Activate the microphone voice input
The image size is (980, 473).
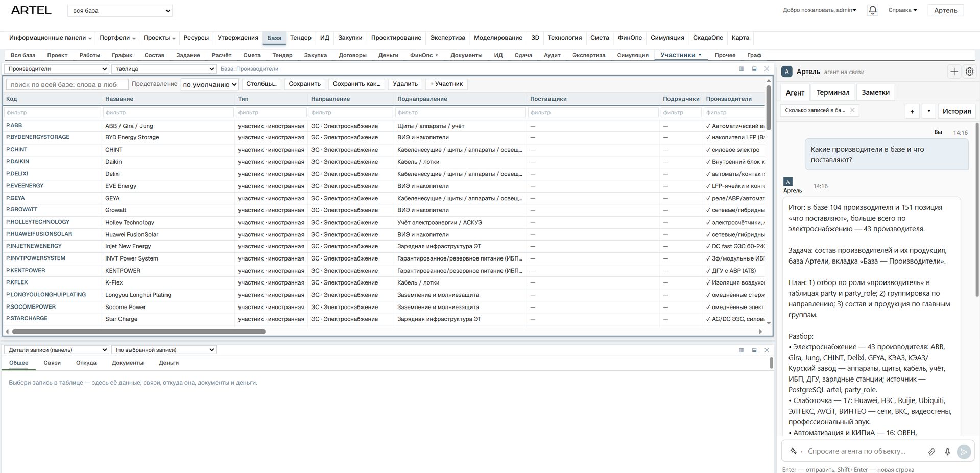(947, 452)
